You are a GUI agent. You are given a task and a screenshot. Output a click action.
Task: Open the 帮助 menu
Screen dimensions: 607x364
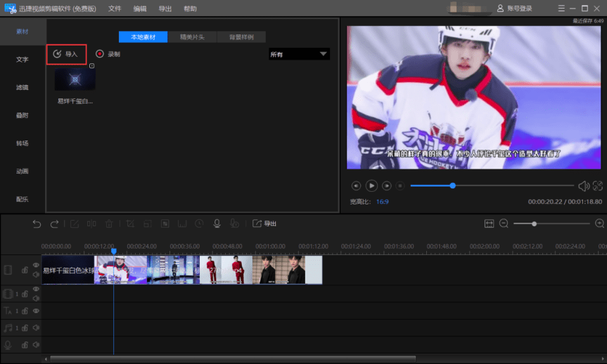tap(190, 8)
